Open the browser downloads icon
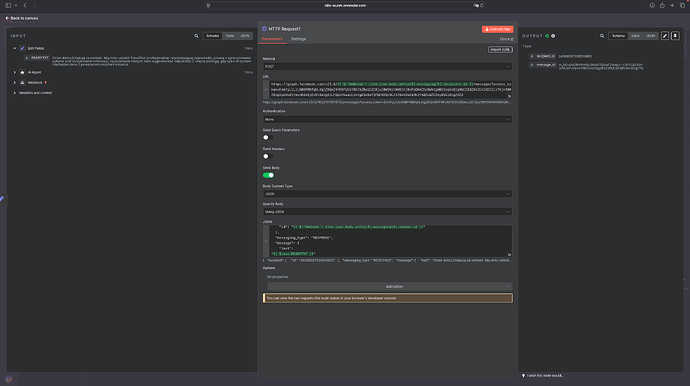Image resolution: width=690 pixels, height=386 pixels. [652, 5]
